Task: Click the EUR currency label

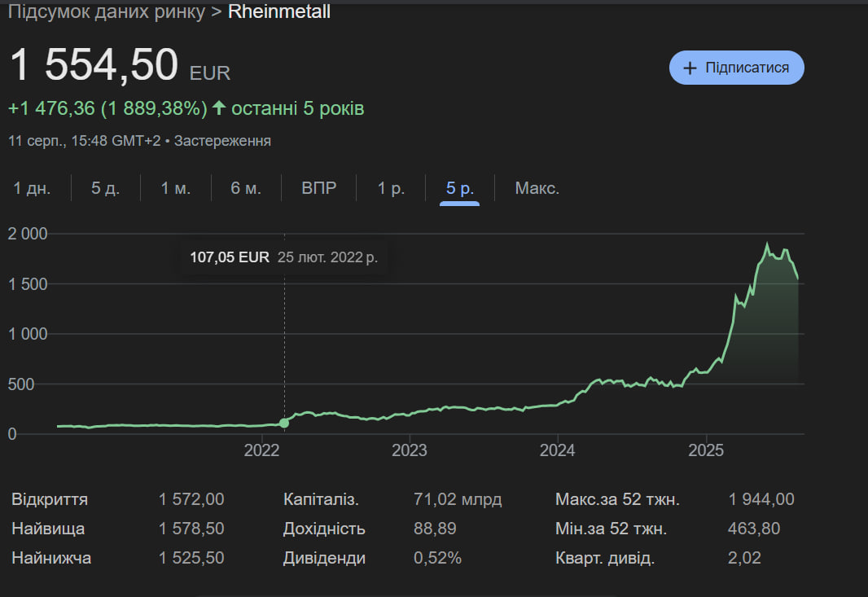Action: [210, 73]
